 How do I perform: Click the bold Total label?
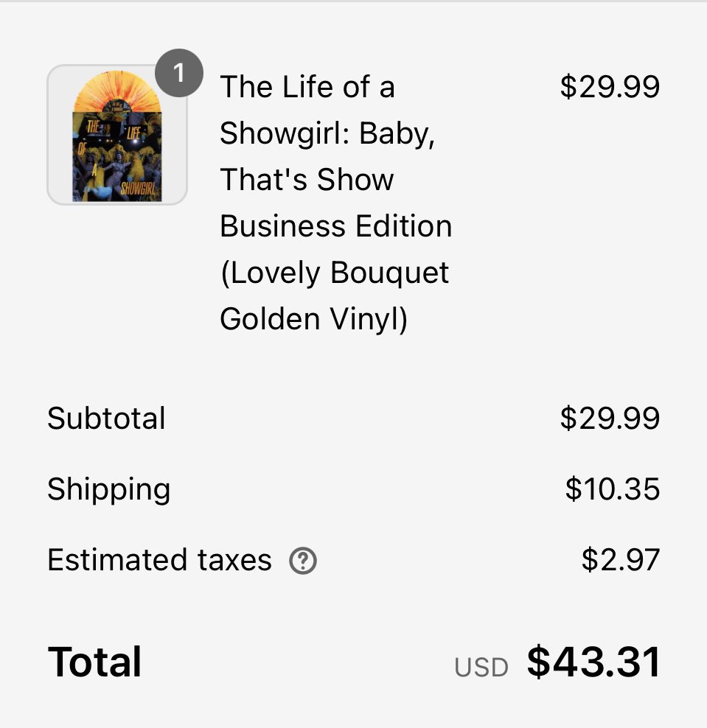coord(94,662)
